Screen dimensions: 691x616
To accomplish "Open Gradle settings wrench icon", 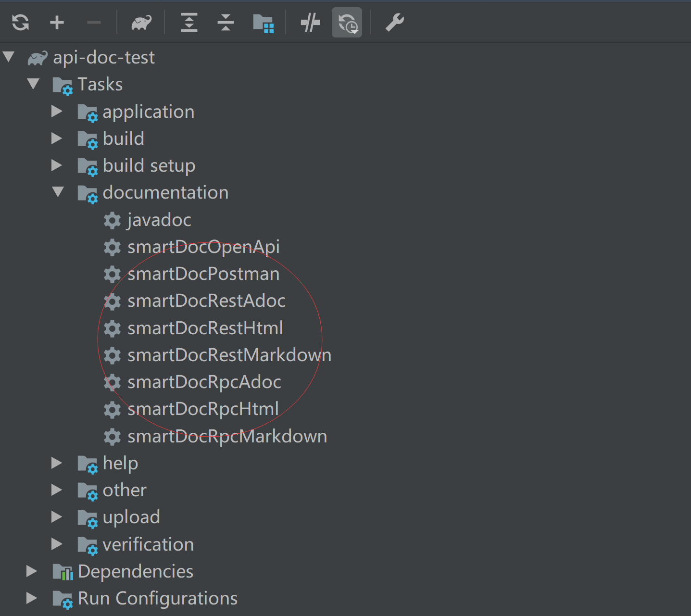I will (395, 23).
